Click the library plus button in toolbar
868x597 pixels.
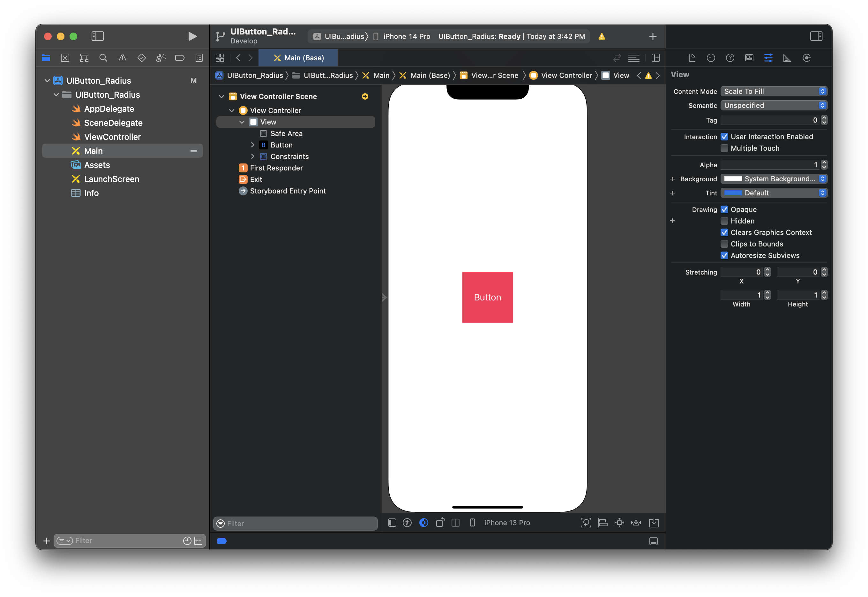click(x=652, y=36)
